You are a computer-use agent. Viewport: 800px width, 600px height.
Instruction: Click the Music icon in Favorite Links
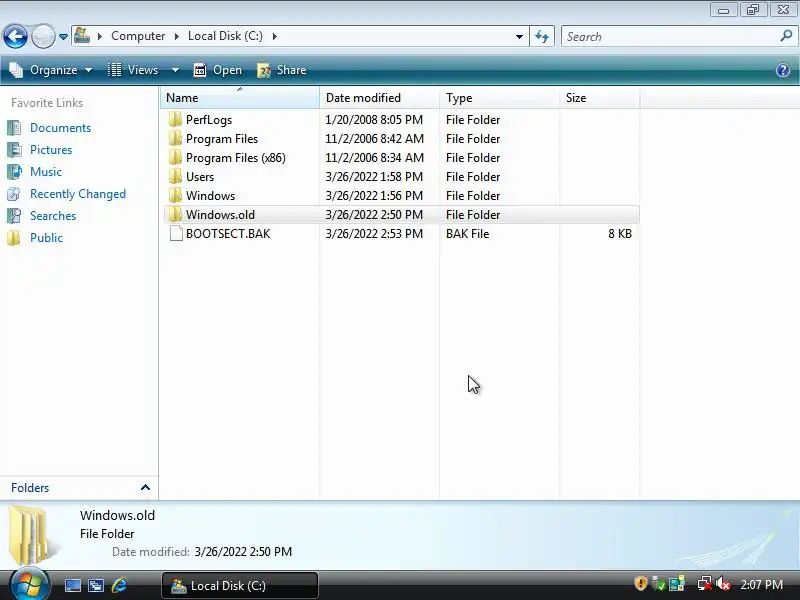pos(14,172)
